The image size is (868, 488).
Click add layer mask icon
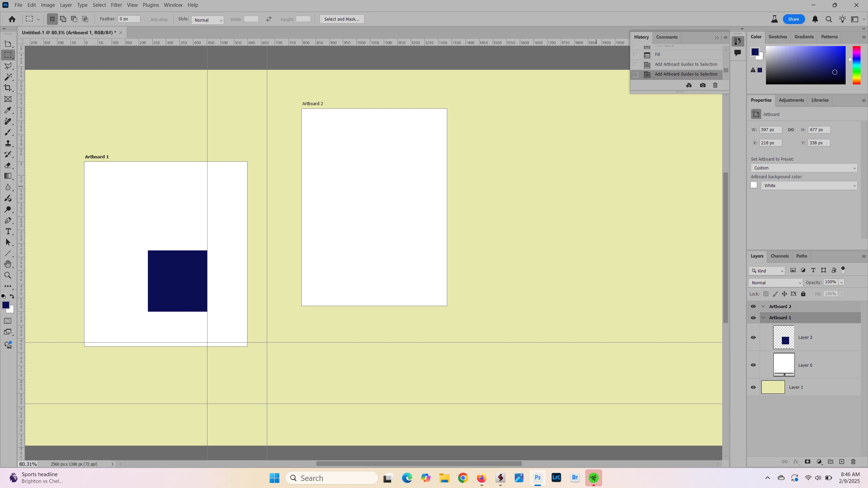807,462
